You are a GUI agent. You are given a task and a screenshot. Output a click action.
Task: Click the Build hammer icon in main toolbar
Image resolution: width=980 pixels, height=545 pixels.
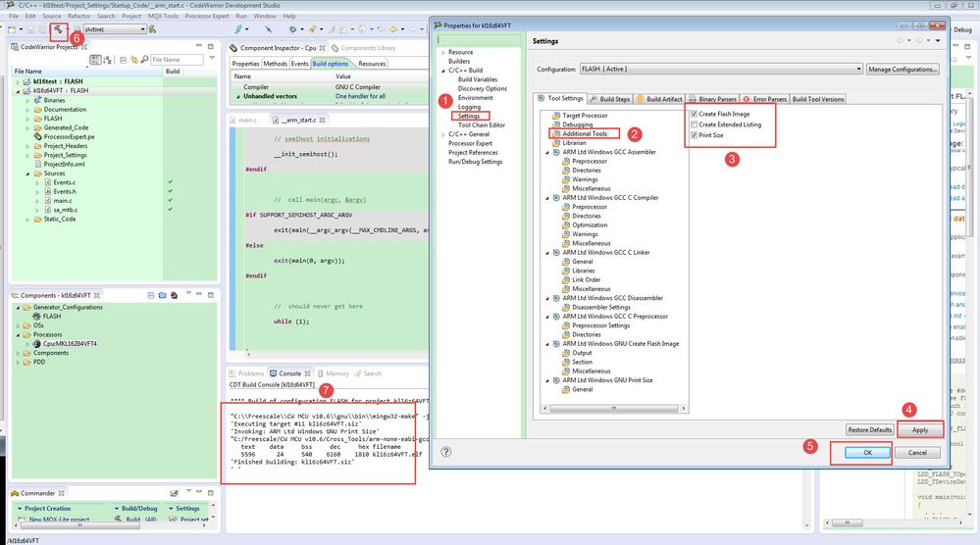(58, 28)
